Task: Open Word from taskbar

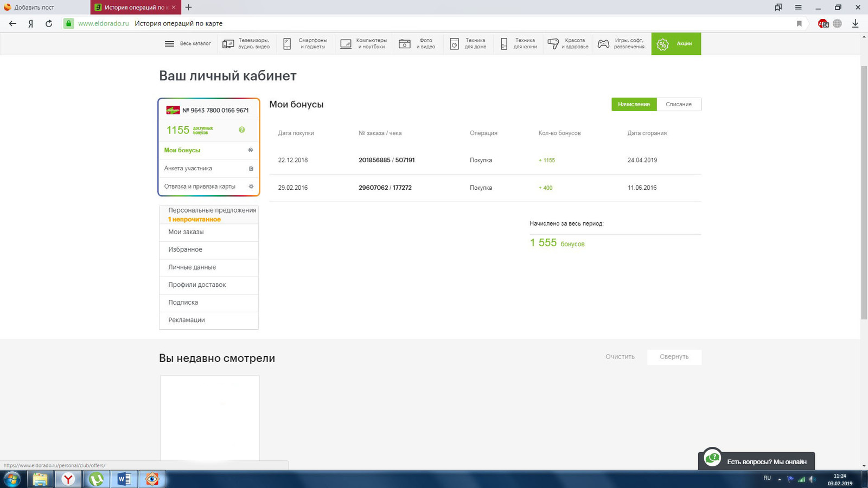Action: pyautogui.click(x=124, y=479)
